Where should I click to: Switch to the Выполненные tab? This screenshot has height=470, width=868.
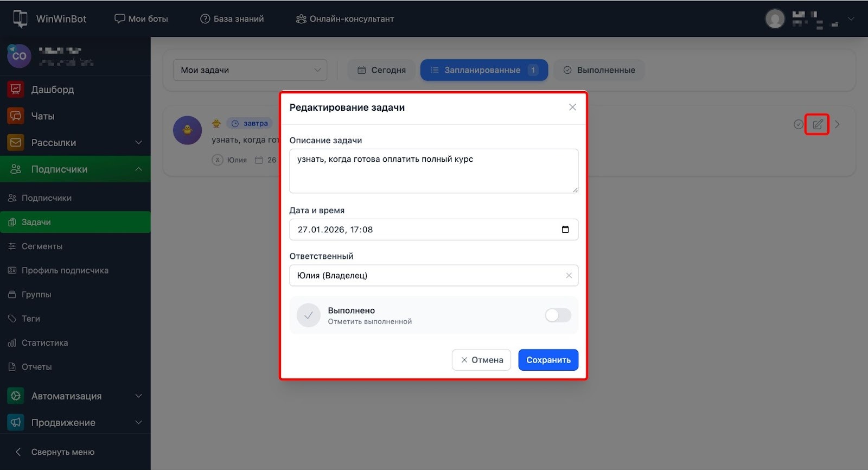point(599,70)
